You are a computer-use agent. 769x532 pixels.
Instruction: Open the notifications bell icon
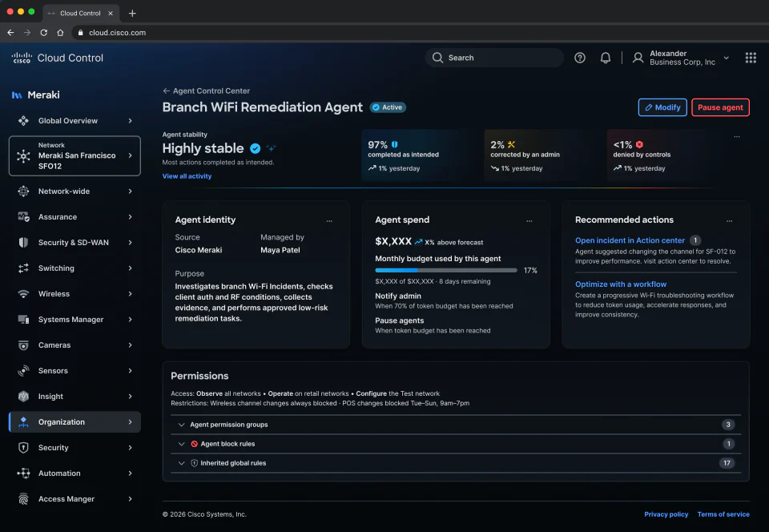606,58
